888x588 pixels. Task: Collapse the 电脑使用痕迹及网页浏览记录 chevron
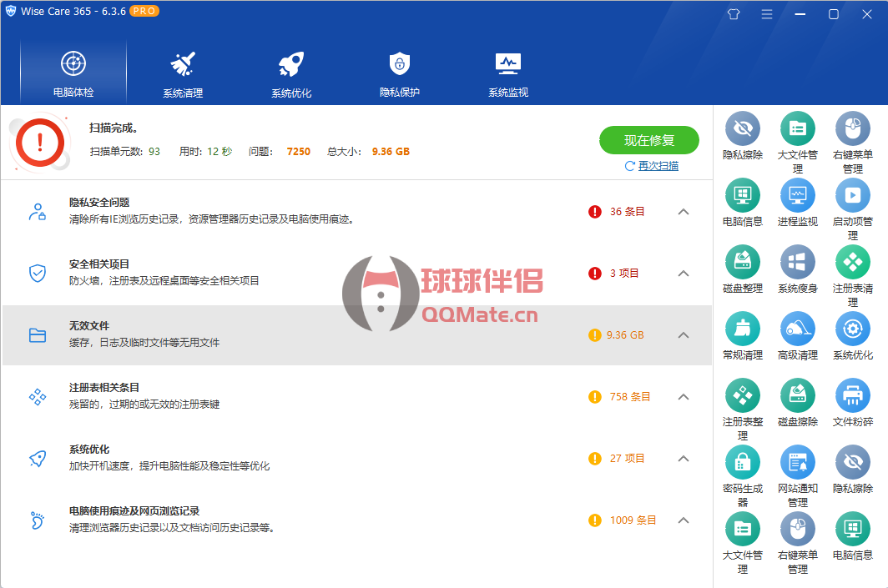point(684,520)
